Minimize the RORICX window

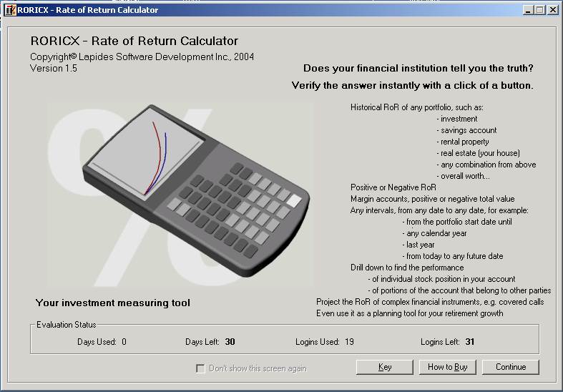[527, 10]
